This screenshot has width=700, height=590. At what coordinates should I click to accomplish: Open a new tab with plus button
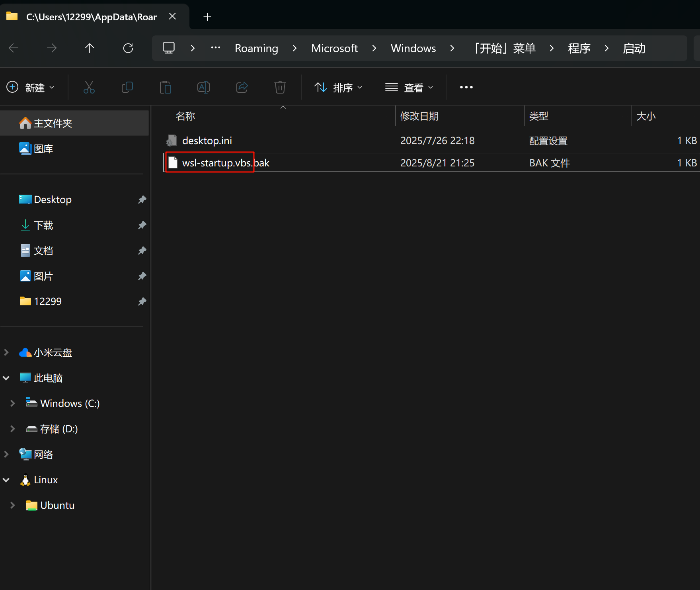[x=207, y=17]
